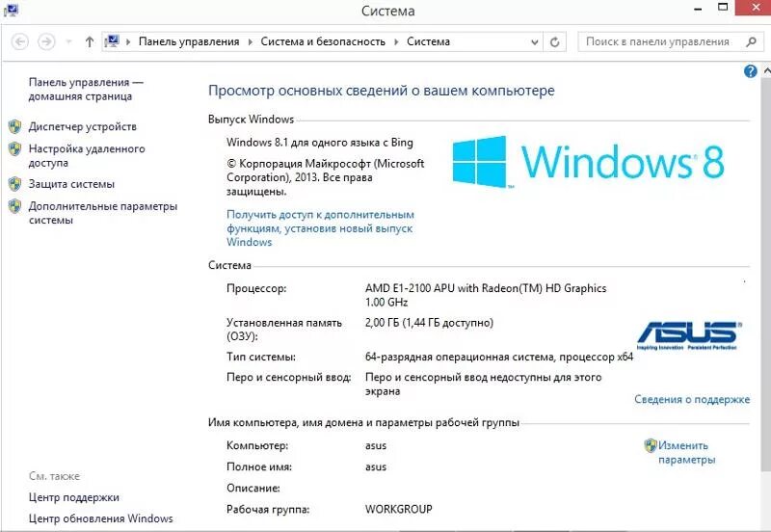Open Настройка удаленного доступа
The image size is (771, 532).
[x=87, y=155]
